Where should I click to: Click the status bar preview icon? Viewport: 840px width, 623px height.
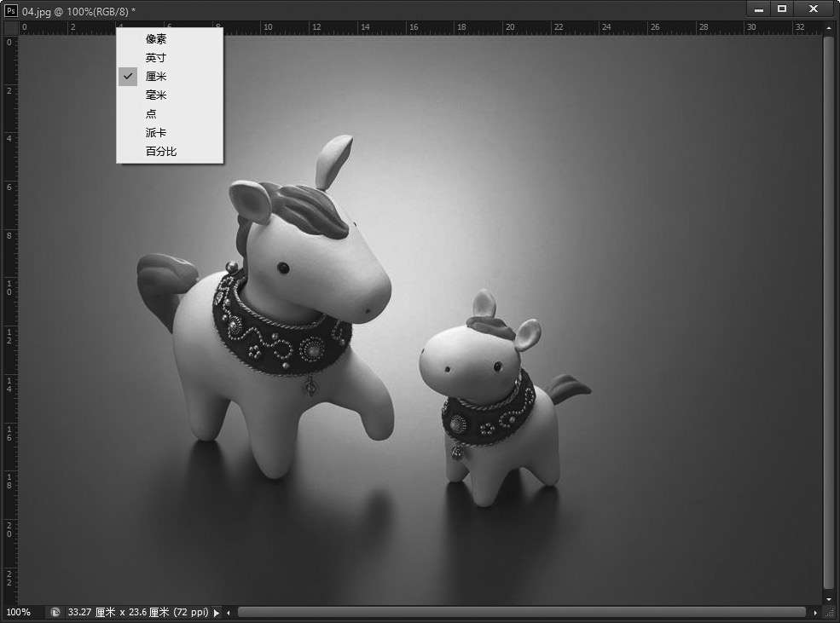click(x=55, y=612)
